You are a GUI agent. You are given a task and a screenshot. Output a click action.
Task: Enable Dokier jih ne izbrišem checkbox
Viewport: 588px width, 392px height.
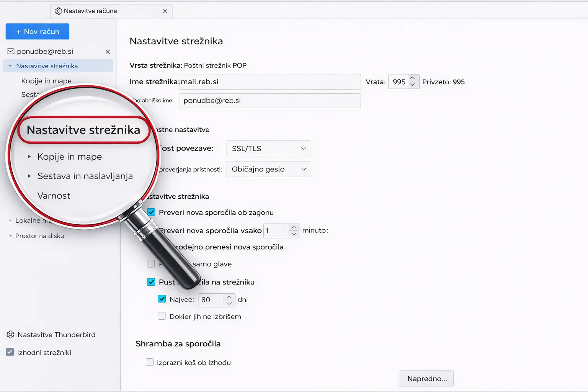(162, 316)
